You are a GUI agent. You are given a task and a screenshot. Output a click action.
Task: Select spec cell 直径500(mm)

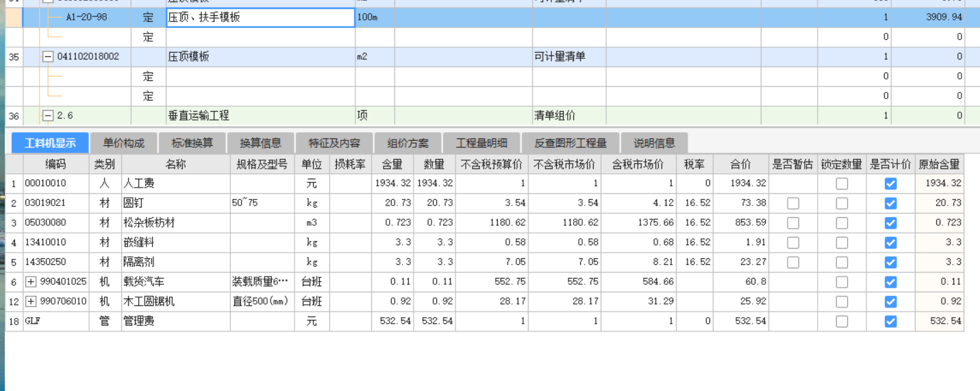click(x=262, y=302)
